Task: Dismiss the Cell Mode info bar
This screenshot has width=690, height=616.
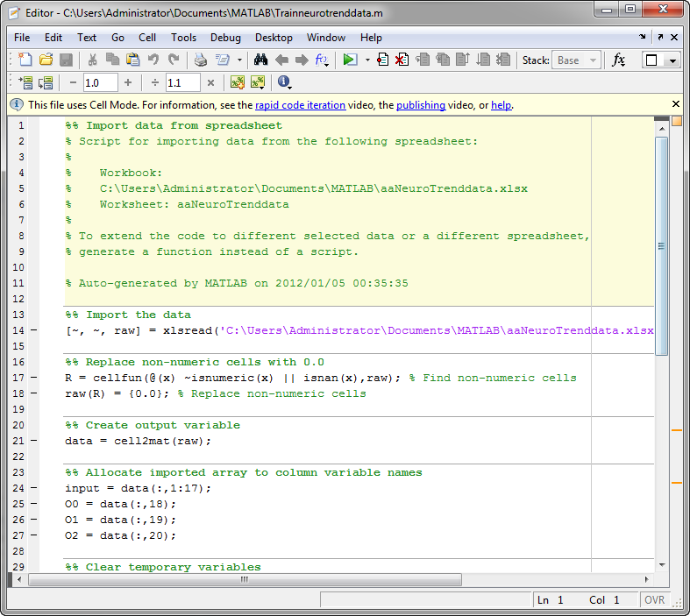Action: (x=676, y=104)
